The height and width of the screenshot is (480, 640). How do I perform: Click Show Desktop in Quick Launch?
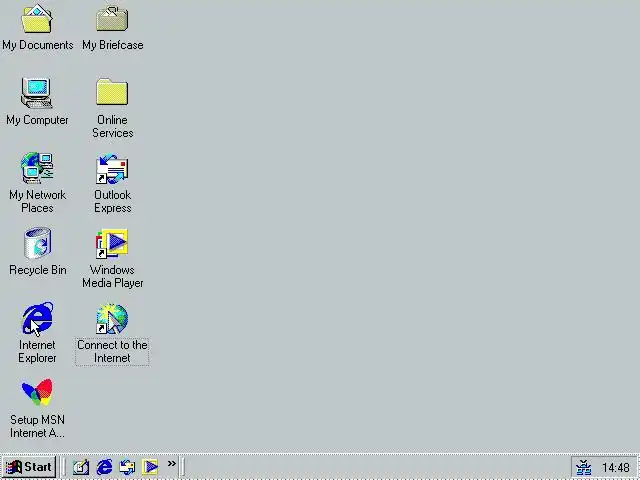tap(81, 467)
